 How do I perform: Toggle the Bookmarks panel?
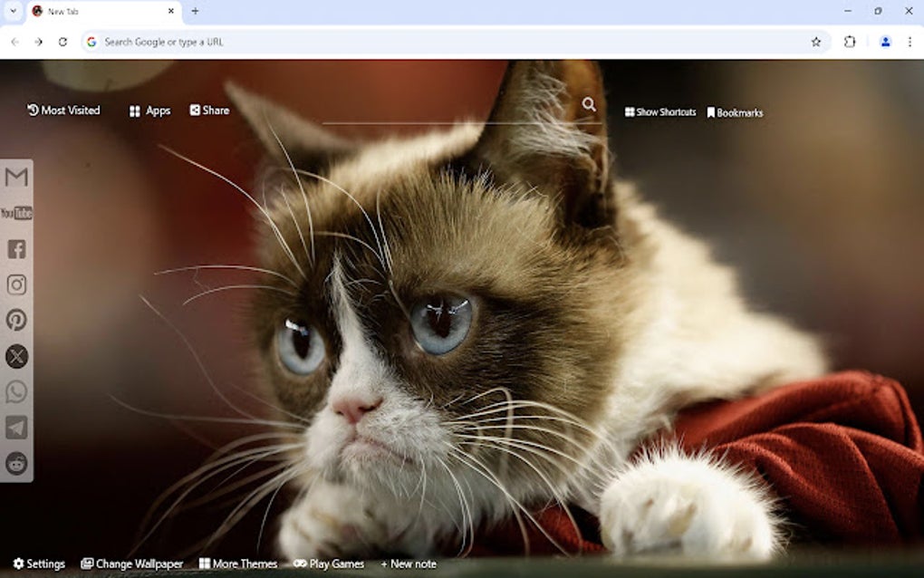(x=736, y=112)
